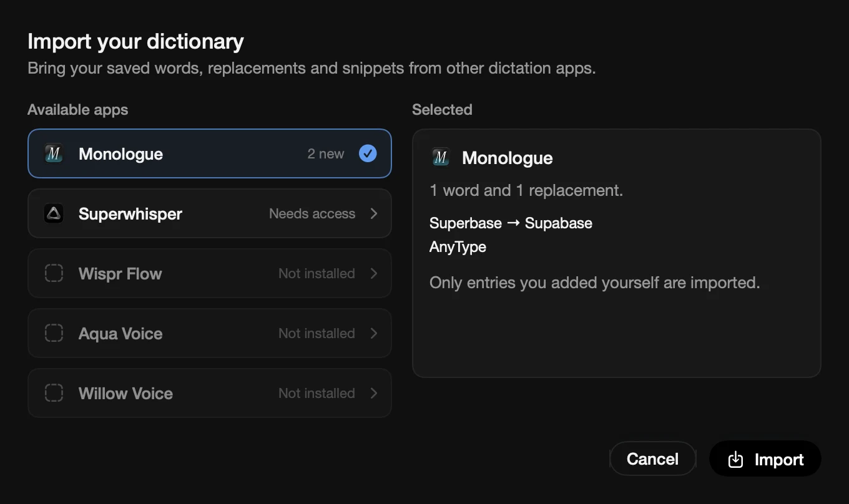Uncheck the blue Monologue selection checkmark
849x504 pixels.
pyautogui.click(x=368, y=153)
